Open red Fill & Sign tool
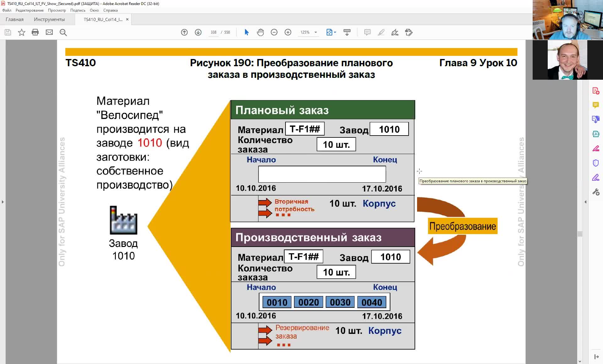Viewport: 603px width, 364px height. coord(596,148)
